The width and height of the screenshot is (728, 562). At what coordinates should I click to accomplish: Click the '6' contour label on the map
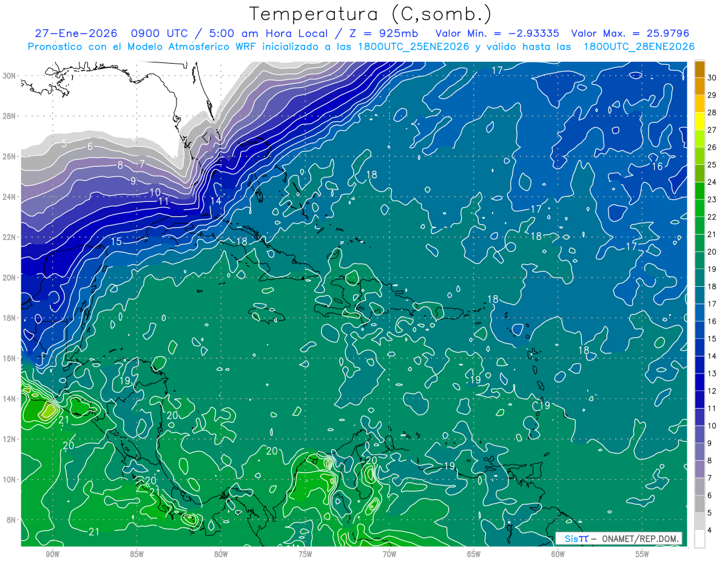pyautogui.click(x=90, y=146)
